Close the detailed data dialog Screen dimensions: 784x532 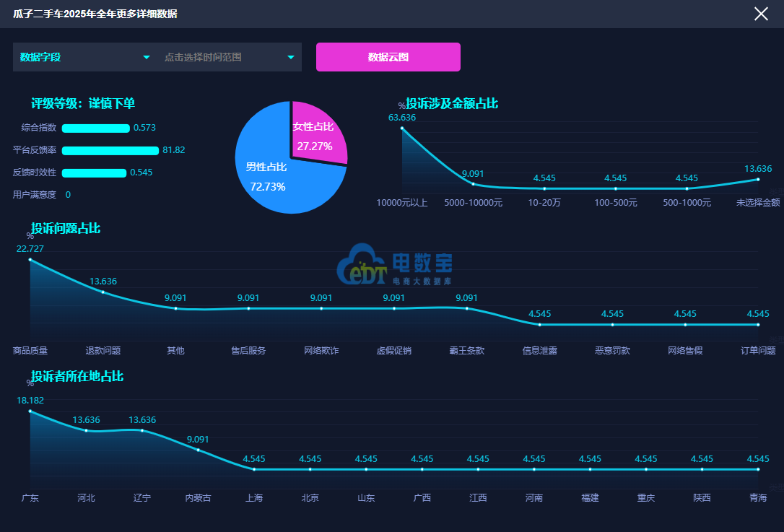(761, 14)
